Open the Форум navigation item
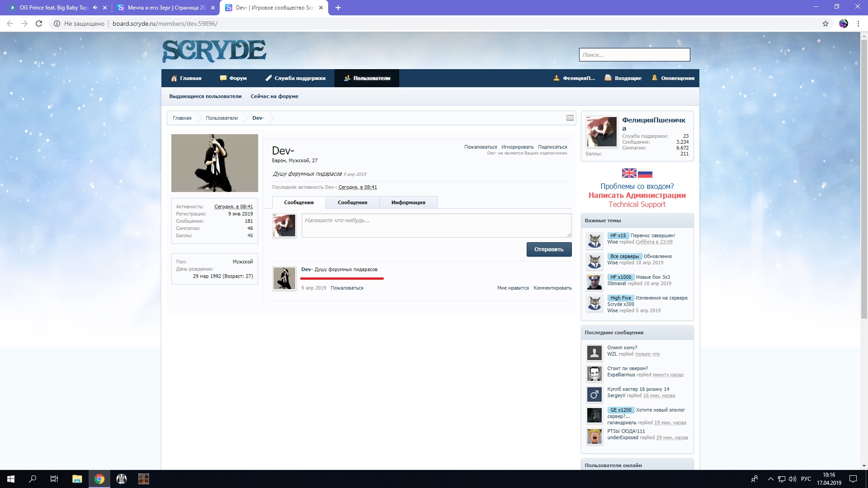868x488 pixels. [233, 78]
